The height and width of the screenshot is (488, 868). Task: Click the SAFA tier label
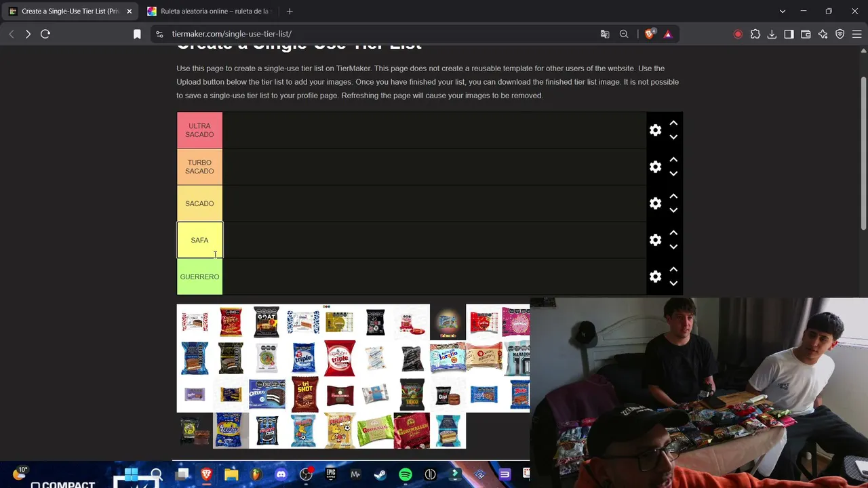click(199, 240)
